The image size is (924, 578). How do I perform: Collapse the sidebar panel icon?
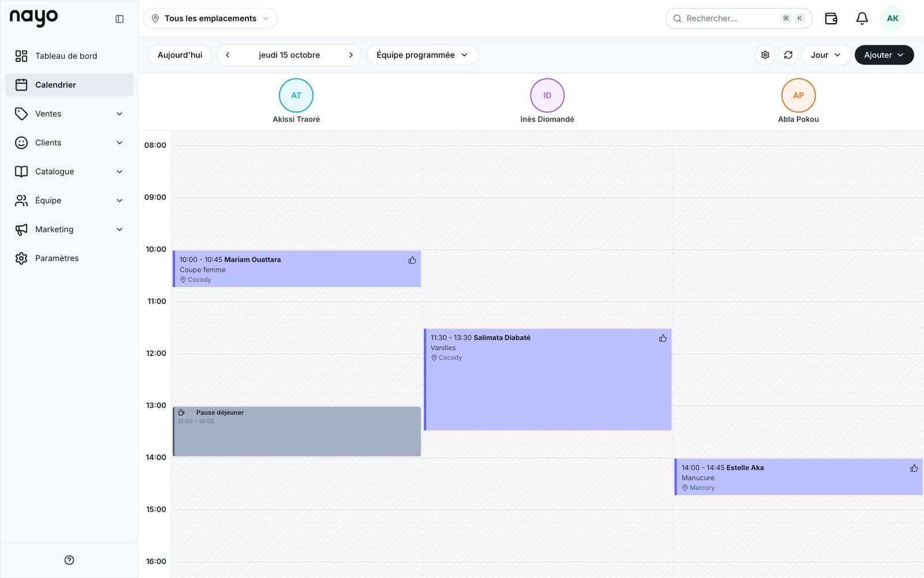[120, 19]
